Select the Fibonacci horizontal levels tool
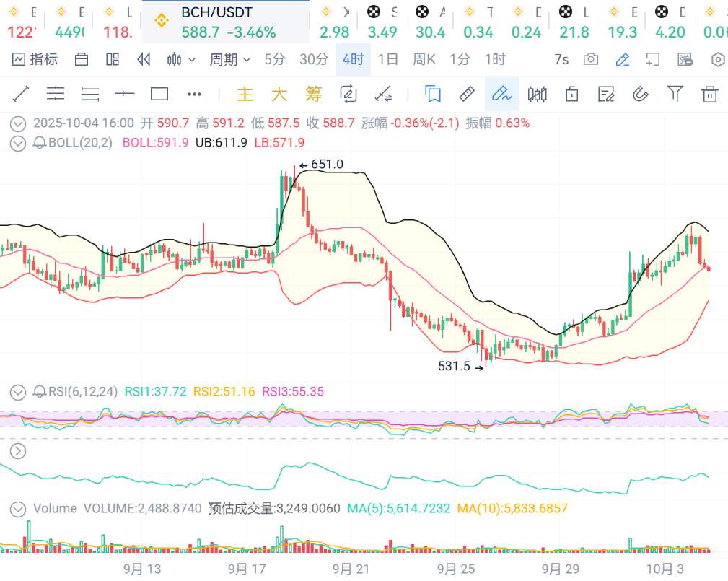728x581 pixels. pyautogui.click(x=90, y=95)
